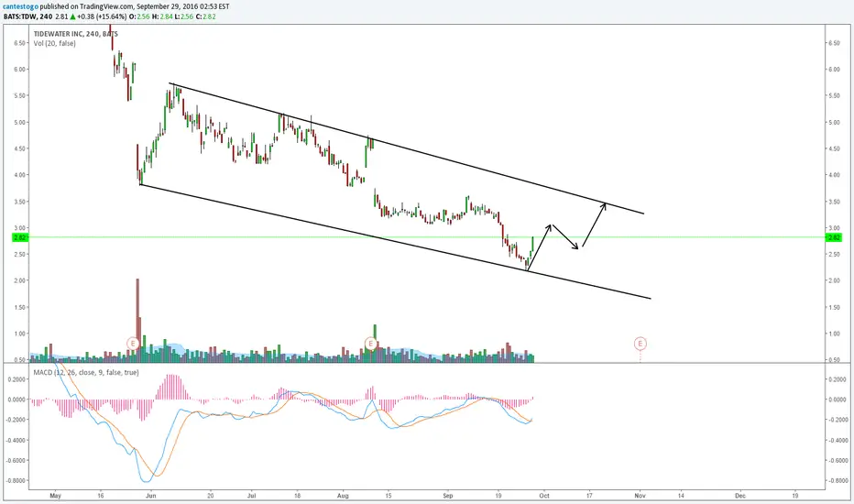Click the 4.00 value on right price axis
Viewport: 854px width, 504px height.
pyautogui.click(x=834, y=175)
